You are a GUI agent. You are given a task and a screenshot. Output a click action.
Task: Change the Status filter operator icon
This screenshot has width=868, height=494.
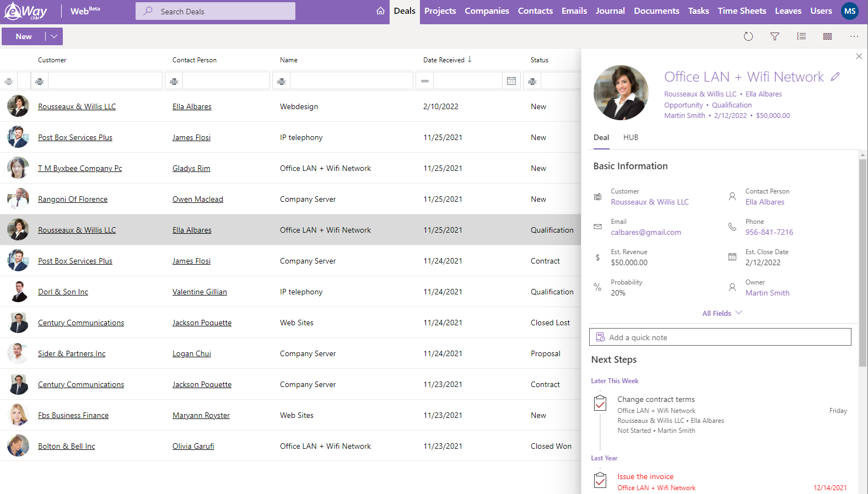[532, 81]
